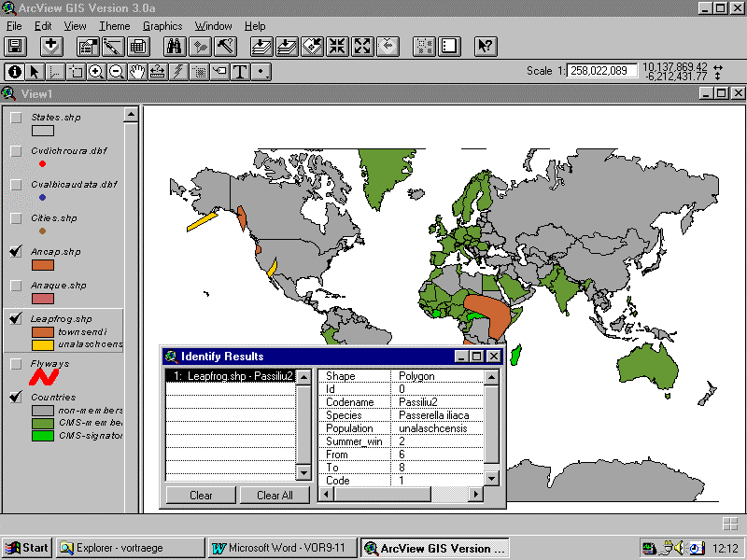This screenshot has height=560, width=747.
Task: Enable the Cities.shp theme checkbox
Action: tap(16, 218)
